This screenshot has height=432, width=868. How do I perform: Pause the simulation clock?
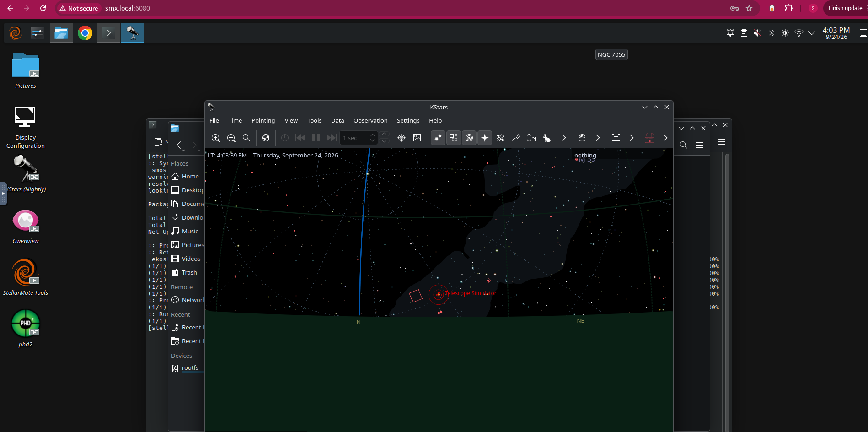pos(316,138)
